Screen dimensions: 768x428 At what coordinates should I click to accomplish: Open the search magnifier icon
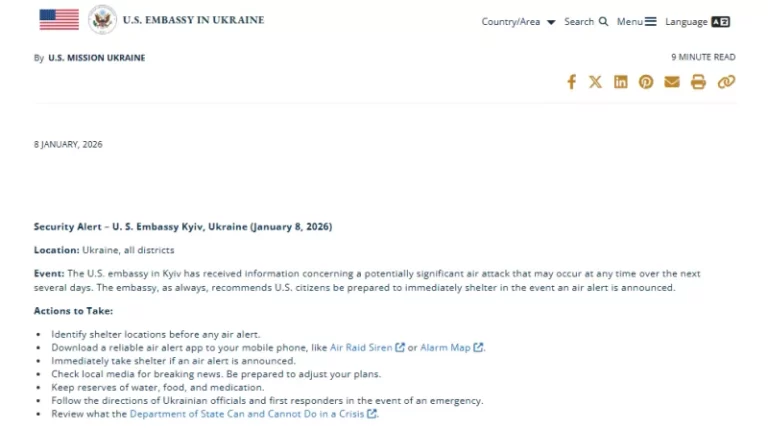[603, 21]
